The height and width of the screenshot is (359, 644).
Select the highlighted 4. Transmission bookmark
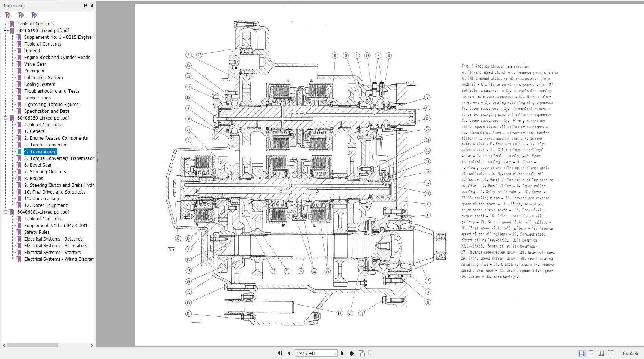pyautogui.click(x=40, y=151)
